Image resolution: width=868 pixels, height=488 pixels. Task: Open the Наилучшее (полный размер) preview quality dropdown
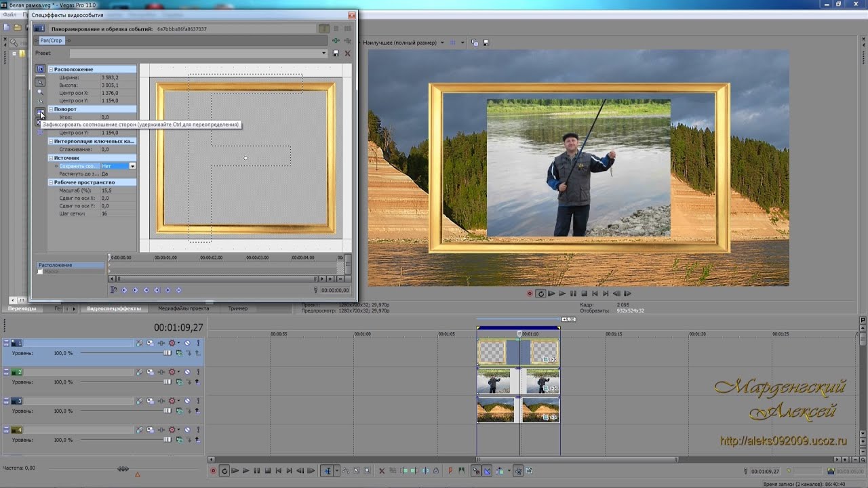coord(442,43)
